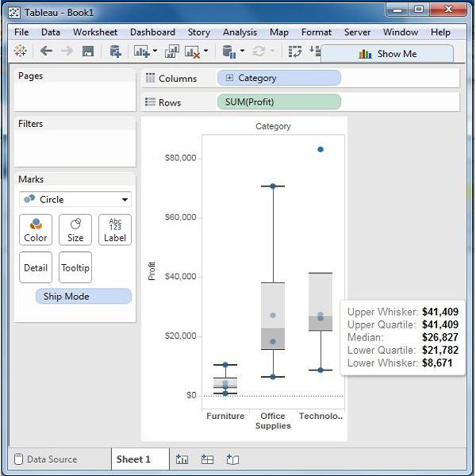Click the $60,000 axis tick label
476x476 pixels.
180,217
